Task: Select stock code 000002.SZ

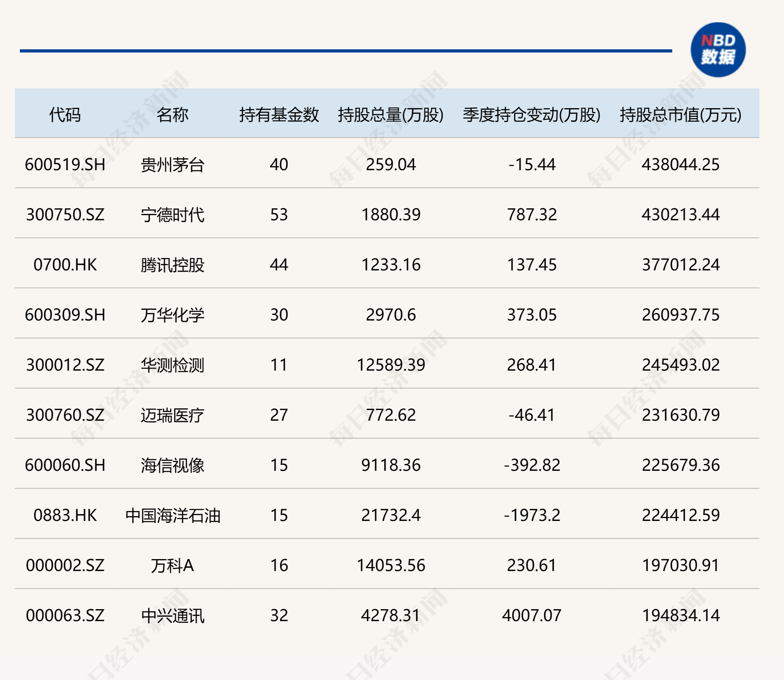Action: [65, 565]
